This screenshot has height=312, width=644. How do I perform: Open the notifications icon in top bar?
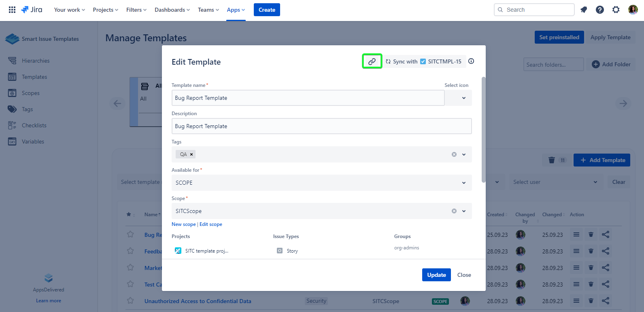pyautogui.click(x=584, y=10)
